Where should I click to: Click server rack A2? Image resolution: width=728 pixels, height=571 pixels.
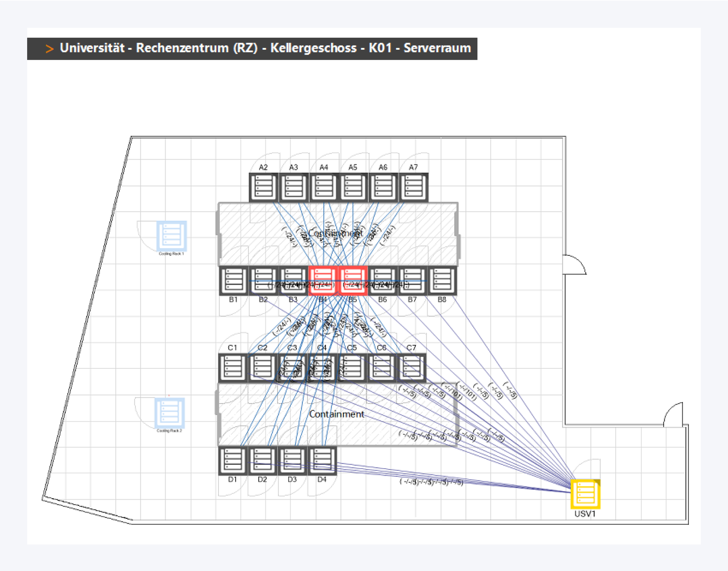(263, 187)
